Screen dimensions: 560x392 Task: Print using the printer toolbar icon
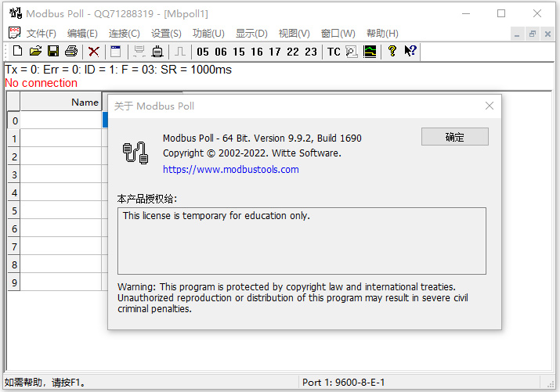[x=71, y=52]
